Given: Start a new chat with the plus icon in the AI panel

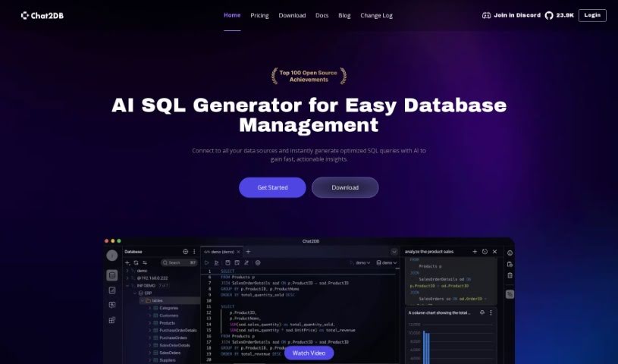Looking at the screenshot, I should (x=475, y=252).
